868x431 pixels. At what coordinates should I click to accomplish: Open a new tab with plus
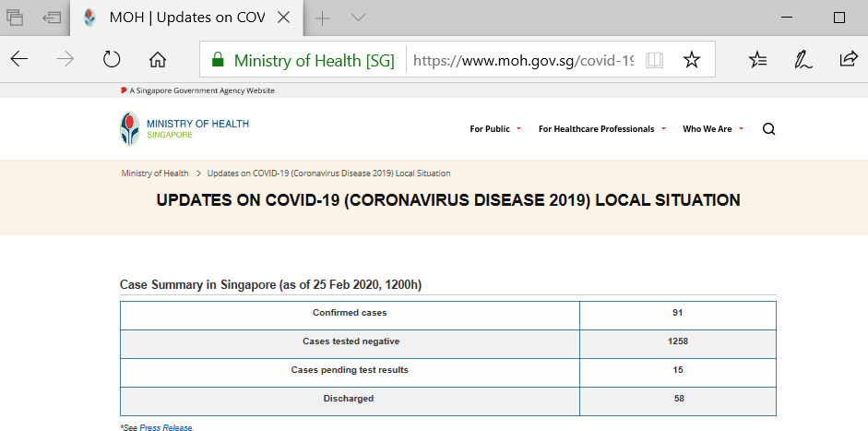point(322,18)
